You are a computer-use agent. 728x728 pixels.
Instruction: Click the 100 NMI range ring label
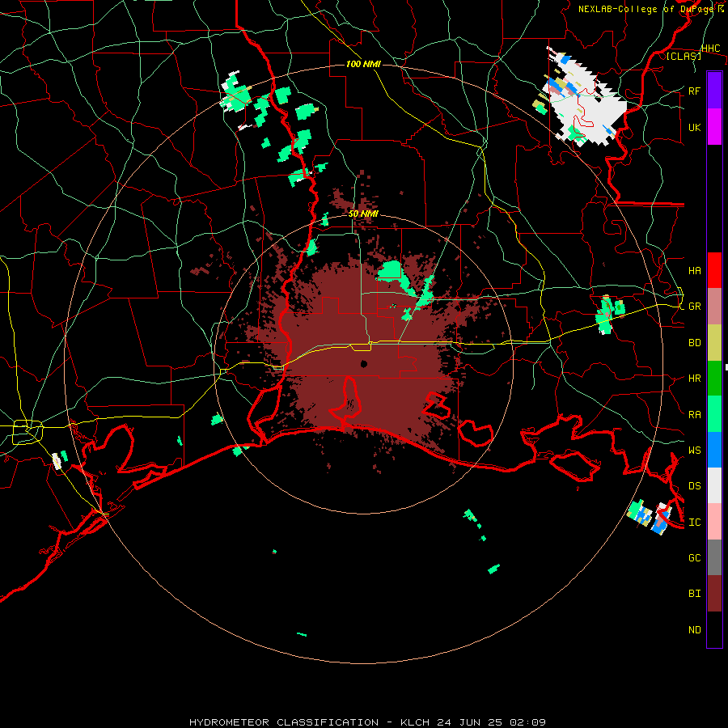click(x=363, y=64)
